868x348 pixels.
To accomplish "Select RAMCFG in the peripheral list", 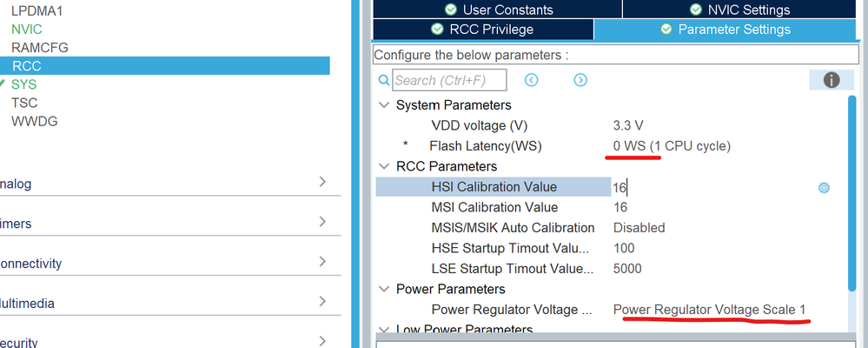I will [40, 48].
